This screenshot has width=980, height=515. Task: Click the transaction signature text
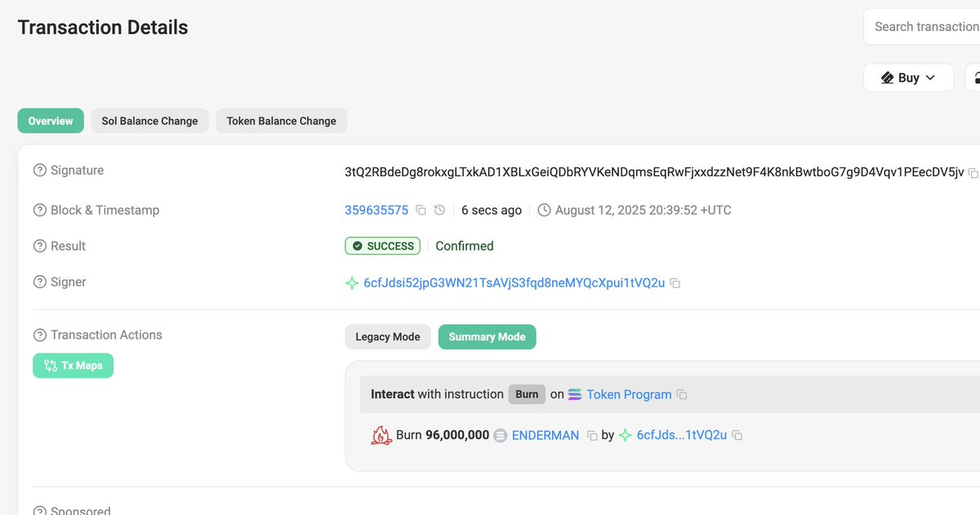[x=654, y=172]
